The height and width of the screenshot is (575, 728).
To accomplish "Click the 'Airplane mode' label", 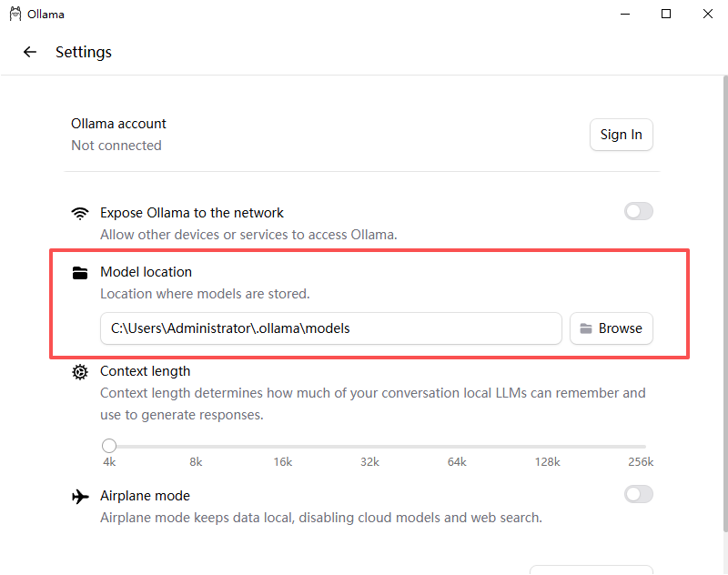I will pos(145,496).
